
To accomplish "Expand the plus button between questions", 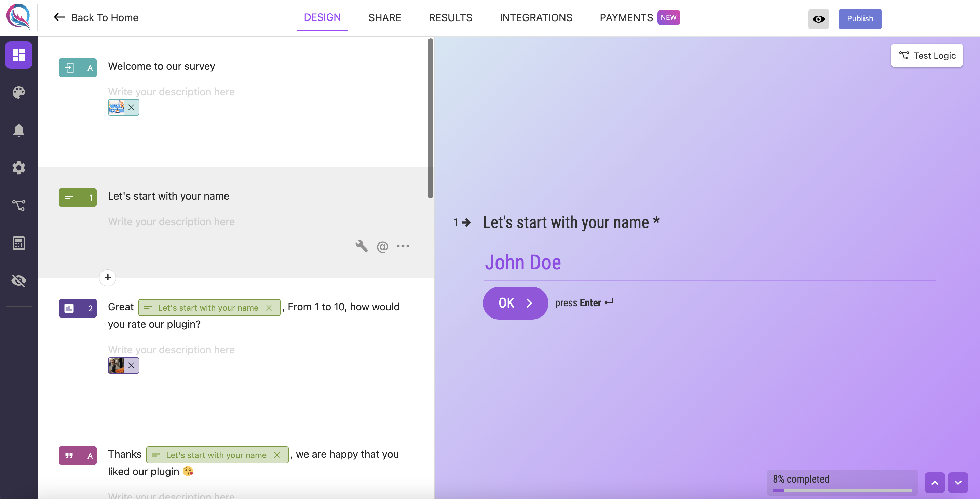I will tap(108, 277).
